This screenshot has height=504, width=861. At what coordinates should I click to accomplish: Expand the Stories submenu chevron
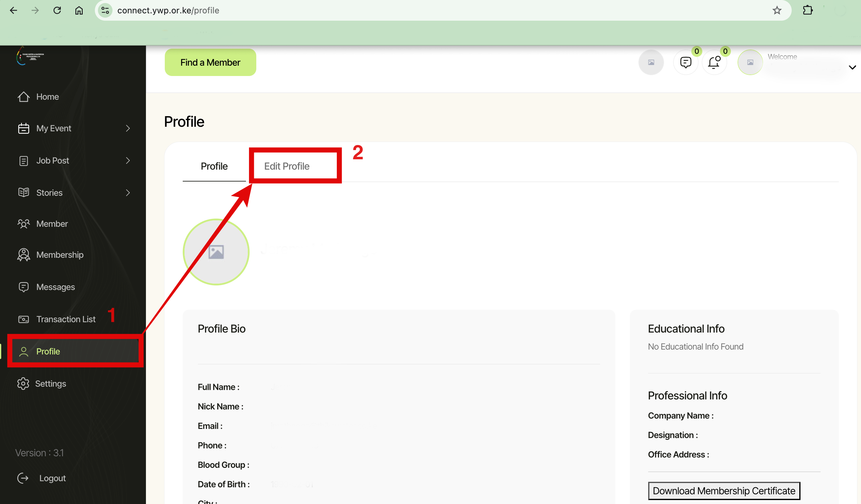coord(128,193)
